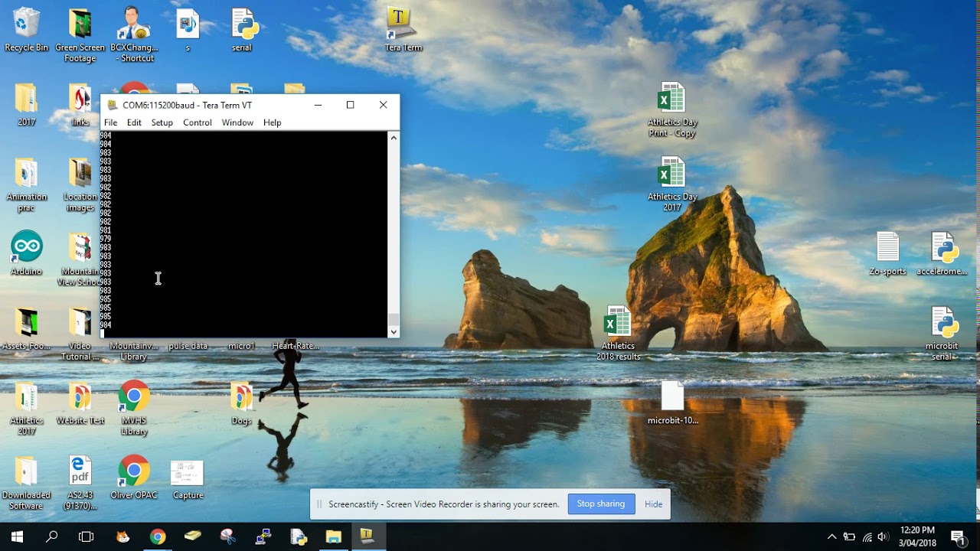Open the Windows Start menu
Viewport: 980px width, 551px height.
(x=17, y=536)
